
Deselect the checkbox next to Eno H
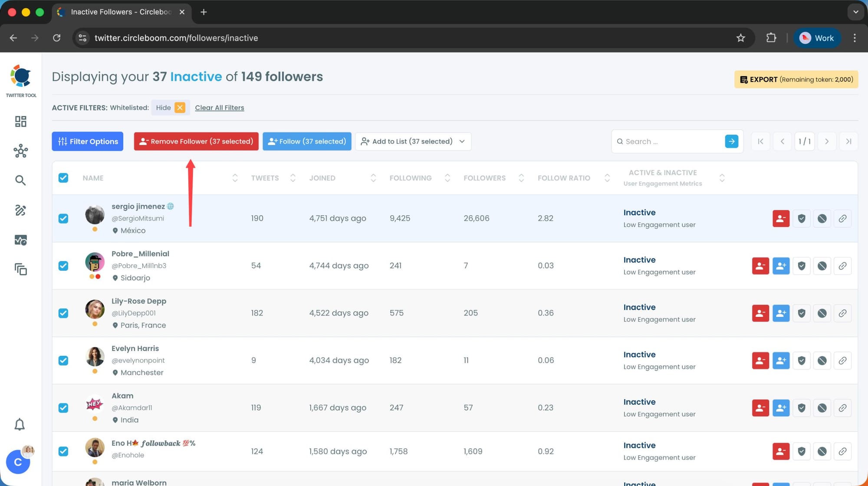point(63,451)
